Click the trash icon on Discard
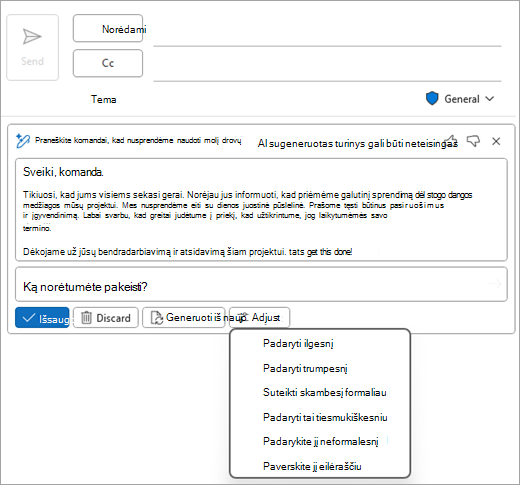 click(x=86, y=318)
